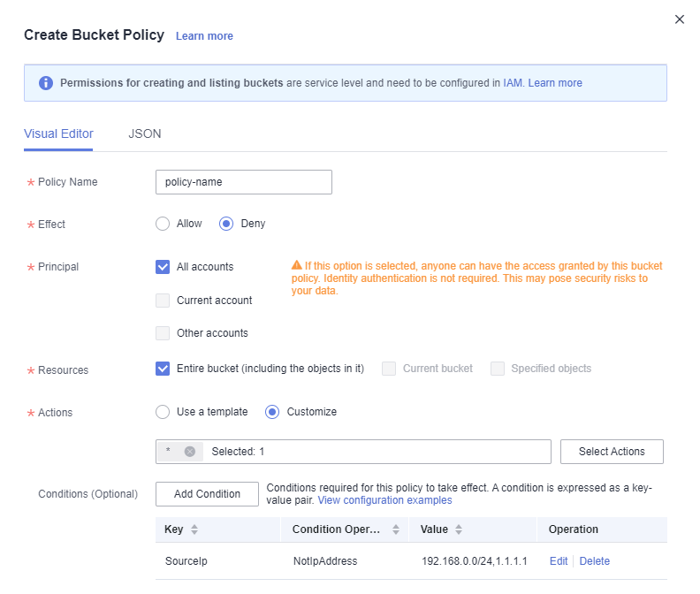
Task: Click the Policy Name input field
Action: 244,182
